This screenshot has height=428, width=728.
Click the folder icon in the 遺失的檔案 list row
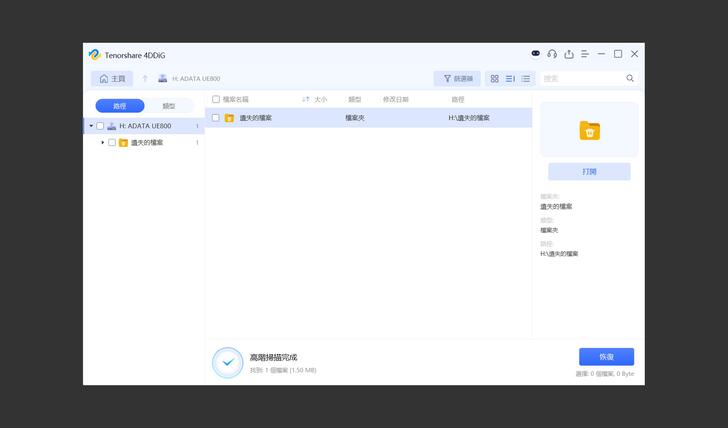pyautogui.click(x=229, y=118)
